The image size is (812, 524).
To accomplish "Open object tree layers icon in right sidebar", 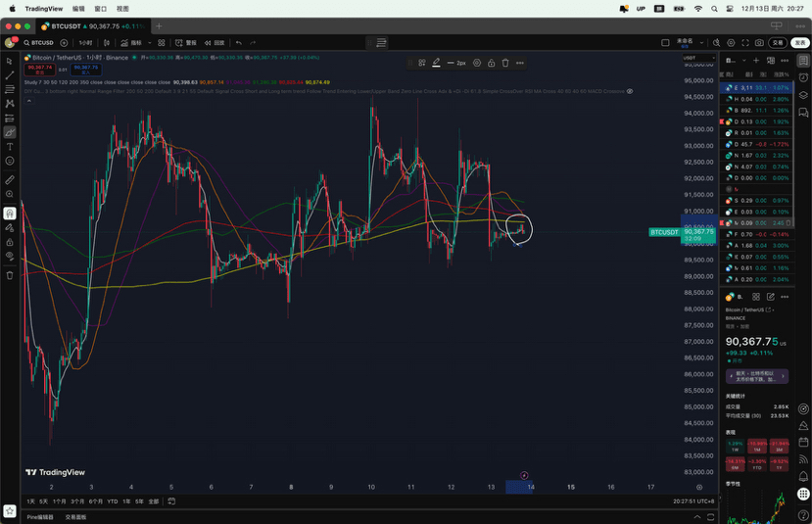I will coord(803,95).
